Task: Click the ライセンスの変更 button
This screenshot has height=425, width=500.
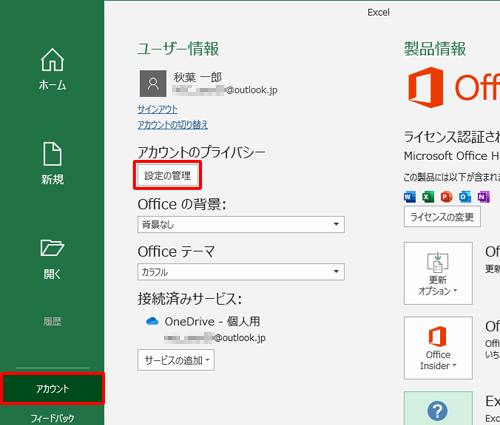Action: pos(442,217)
